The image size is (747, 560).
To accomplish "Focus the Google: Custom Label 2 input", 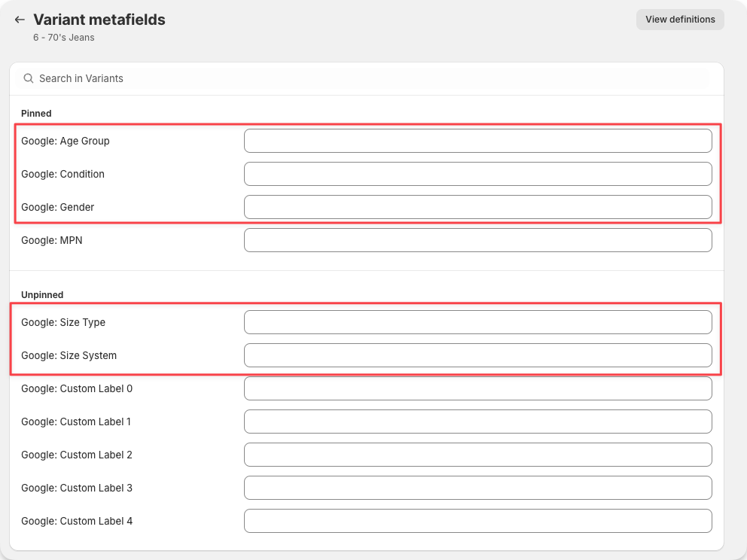I will tap(477, 455).
